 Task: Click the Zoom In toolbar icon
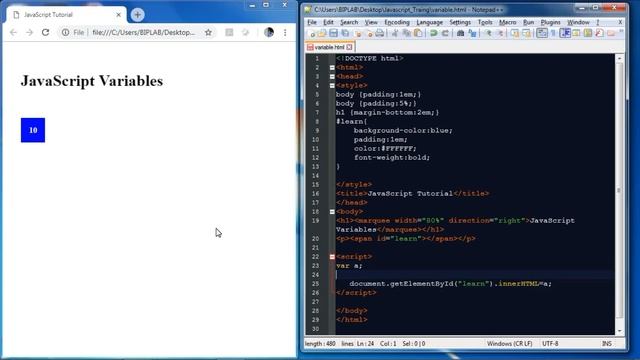488,33
